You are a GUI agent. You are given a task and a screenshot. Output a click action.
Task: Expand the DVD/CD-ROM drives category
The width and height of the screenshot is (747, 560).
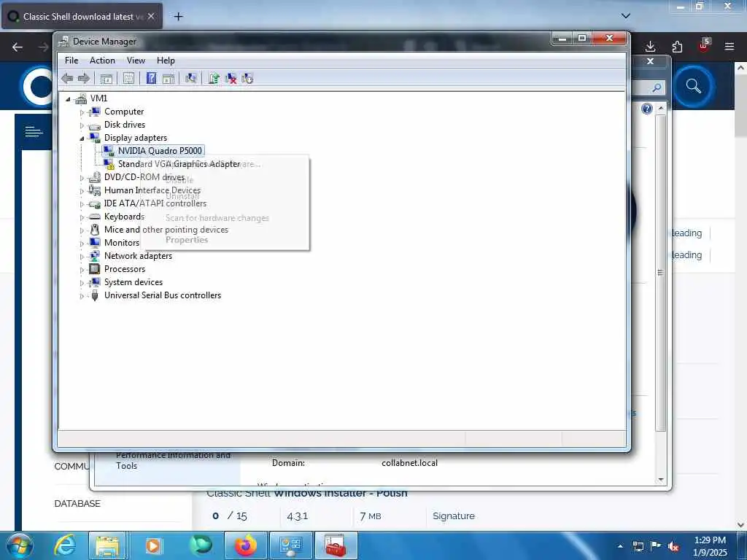pos(82,178)
